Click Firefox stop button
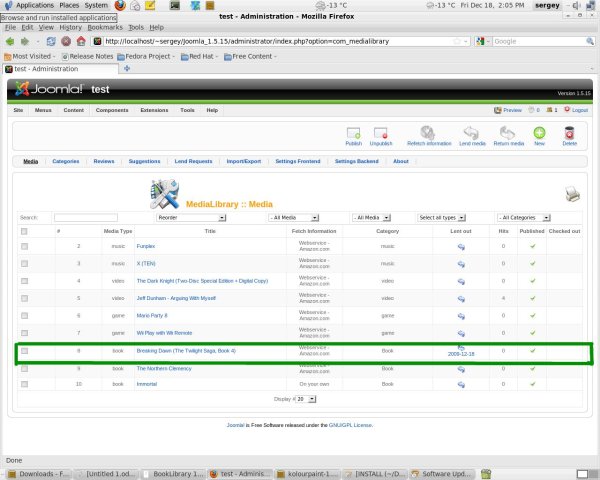 coord(66,41)
